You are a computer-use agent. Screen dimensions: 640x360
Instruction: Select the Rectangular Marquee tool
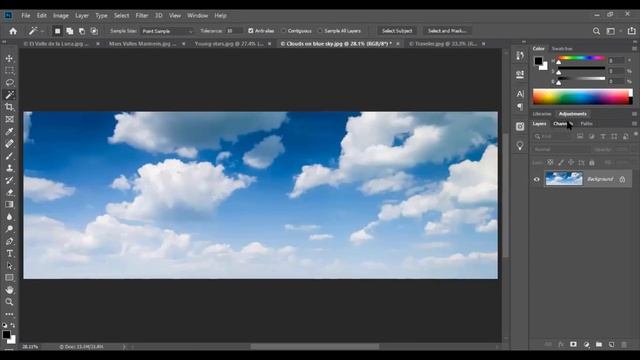(9, 71)
